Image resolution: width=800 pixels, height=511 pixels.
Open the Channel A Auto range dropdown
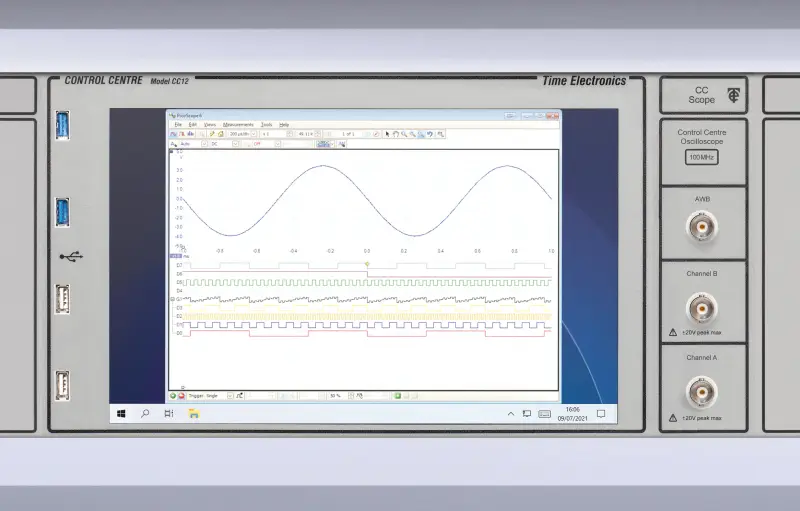coord(203,143)
